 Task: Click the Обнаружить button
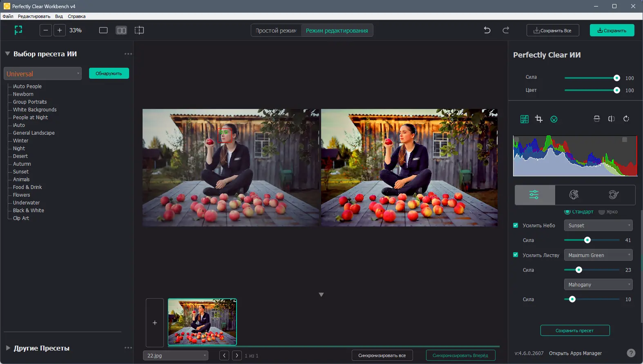point(109,73)
